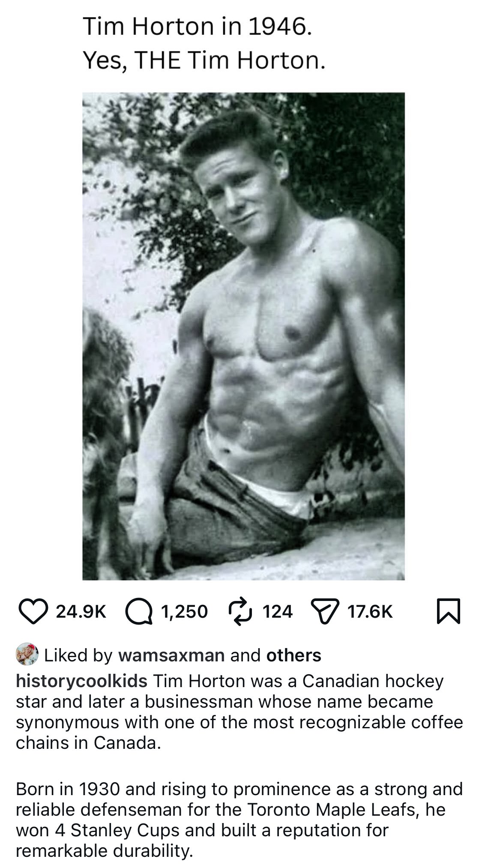482x868 pixels.
Task: View others who liked this post
Action: pos(293,655)
